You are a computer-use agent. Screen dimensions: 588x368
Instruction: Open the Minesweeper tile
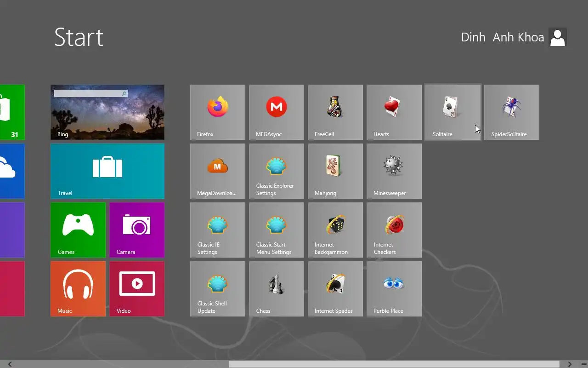tap(394, 171)
